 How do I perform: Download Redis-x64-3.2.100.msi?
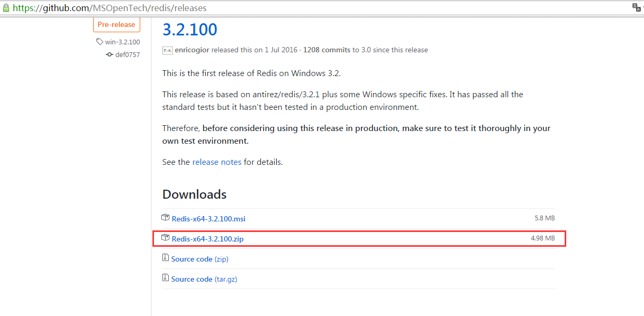point(208,218)
